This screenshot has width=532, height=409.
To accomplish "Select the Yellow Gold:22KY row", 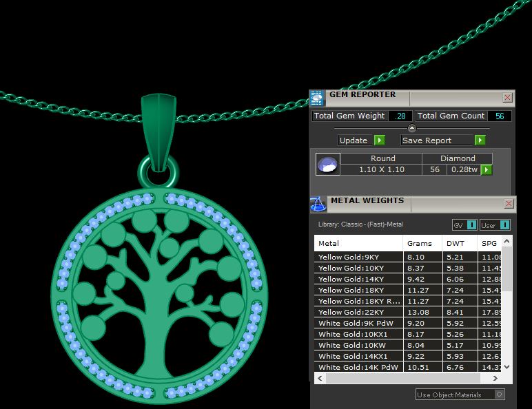I will tap(408, 312).
